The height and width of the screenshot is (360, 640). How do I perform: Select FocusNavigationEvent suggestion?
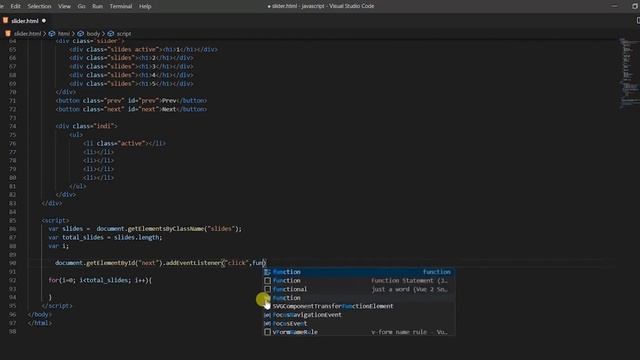pyautogui.click(x=358, y=315)
